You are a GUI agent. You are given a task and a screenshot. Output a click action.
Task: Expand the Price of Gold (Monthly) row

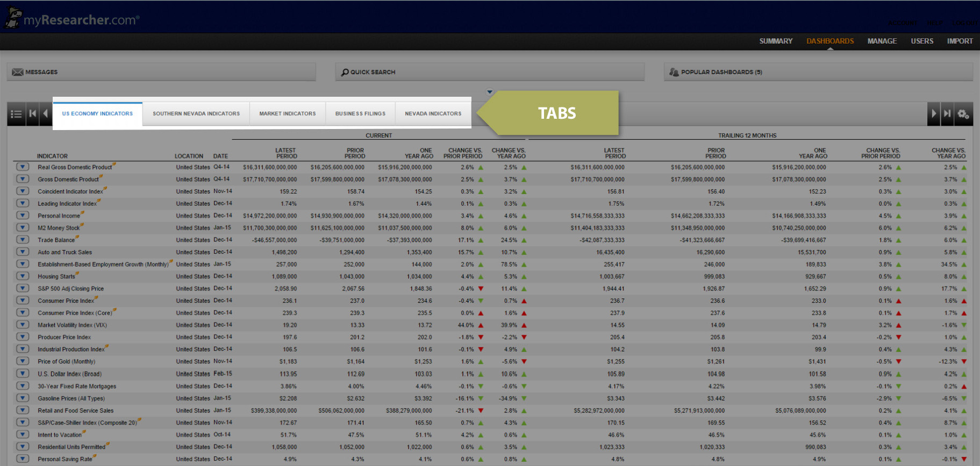coord(23,361)
